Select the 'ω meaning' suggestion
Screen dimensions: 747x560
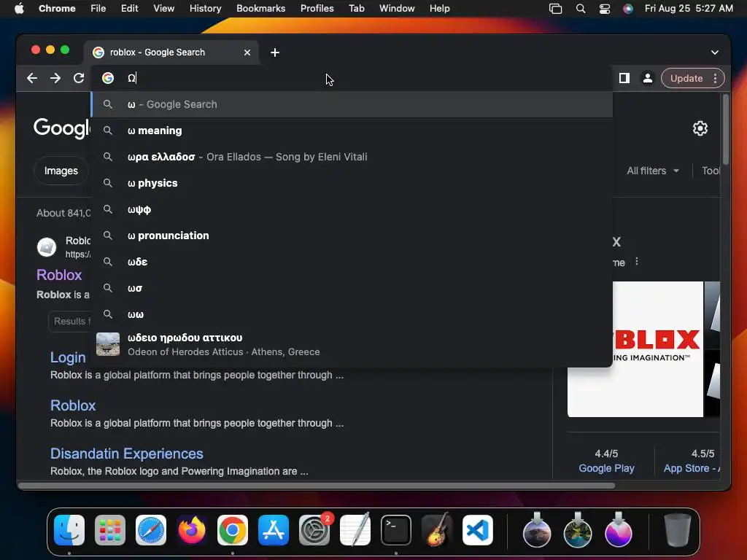click(352, 131)
